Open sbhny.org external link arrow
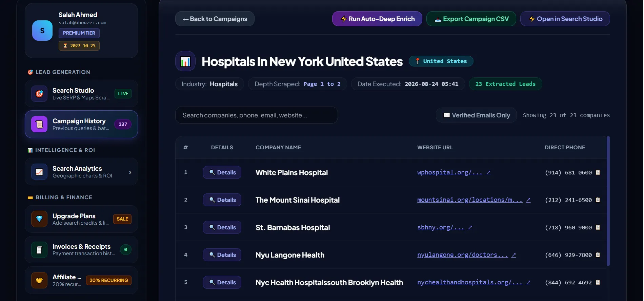The width and height of the screenshot is (644, 301). point(470,227)
